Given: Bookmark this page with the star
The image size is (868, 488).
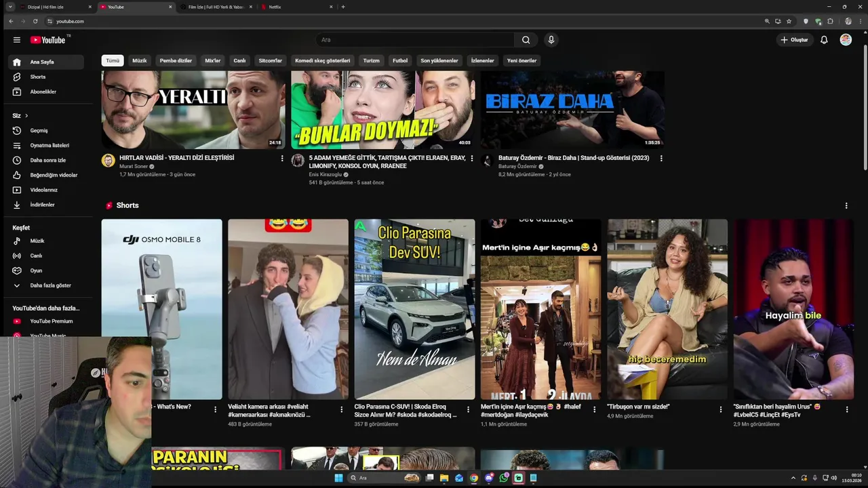Looking at the screenshot, I should click(x=789, y=21).
